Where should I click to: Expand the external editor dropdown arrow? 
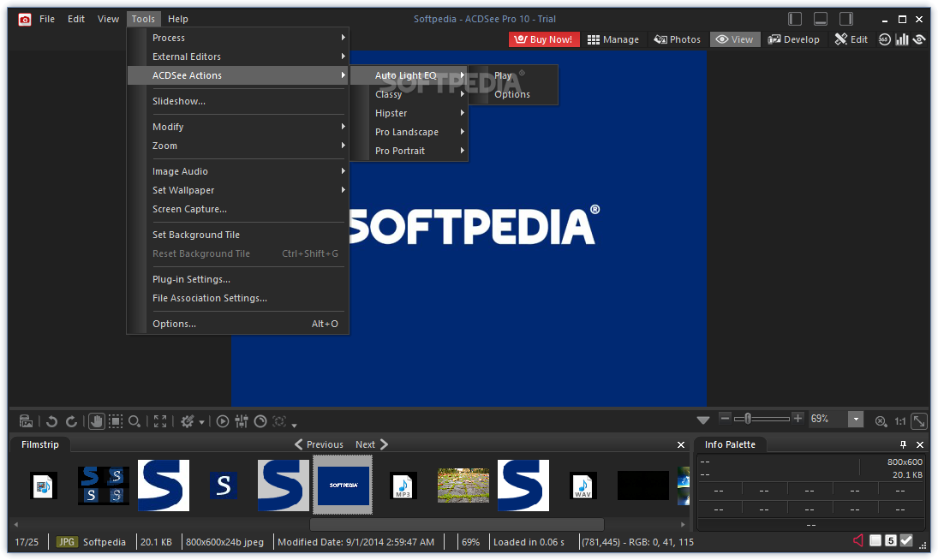point(201,422)
